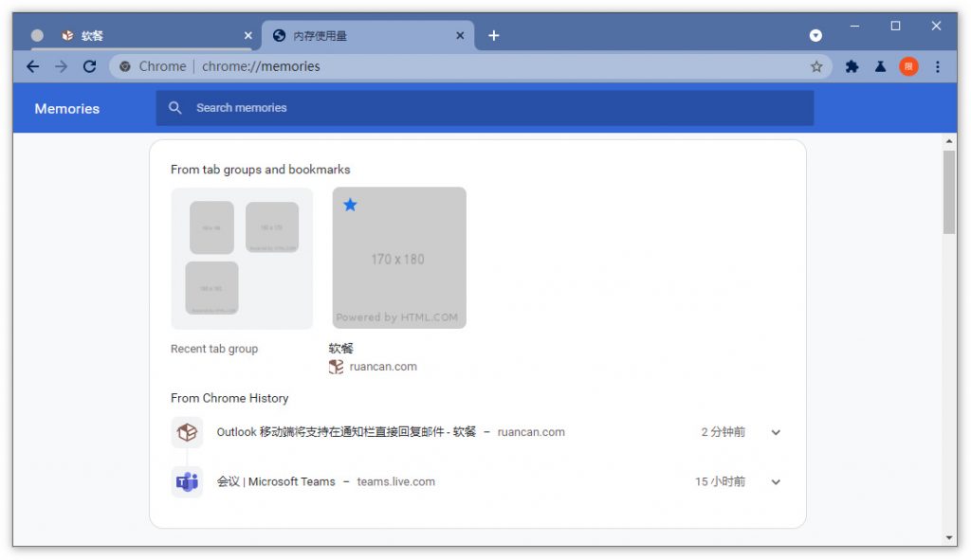971x560 pixels.
Task: Click the browser back arrow
Action: (33, 66)
